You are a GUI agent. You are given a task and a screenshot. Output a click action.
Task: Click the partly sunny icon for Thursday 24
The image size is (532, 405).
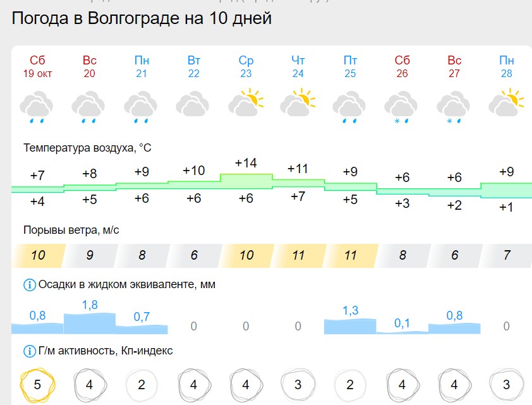pyautogui.click(x=298, y=104)
